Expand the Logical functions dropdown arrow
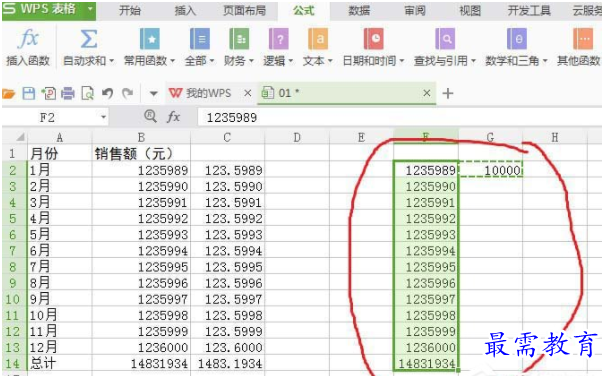606x376 pixels. tap(291, 61)
